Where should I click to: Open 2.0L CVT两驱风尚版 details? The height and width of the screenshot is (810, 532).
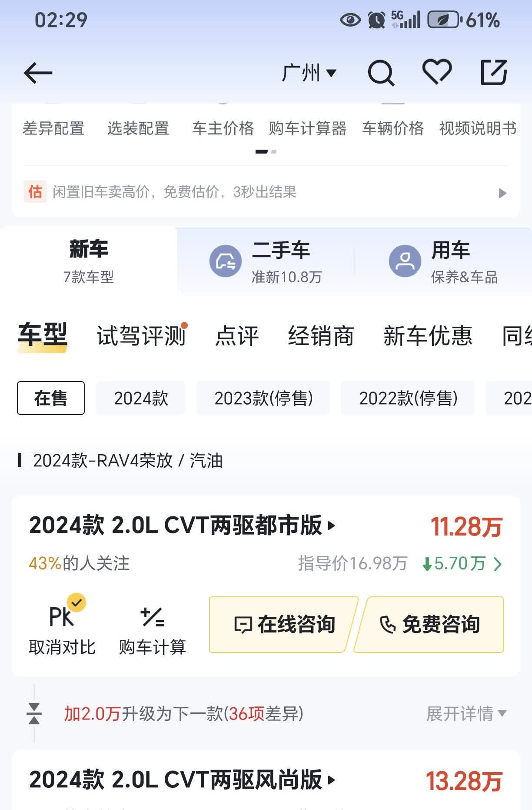coord(182,780)
